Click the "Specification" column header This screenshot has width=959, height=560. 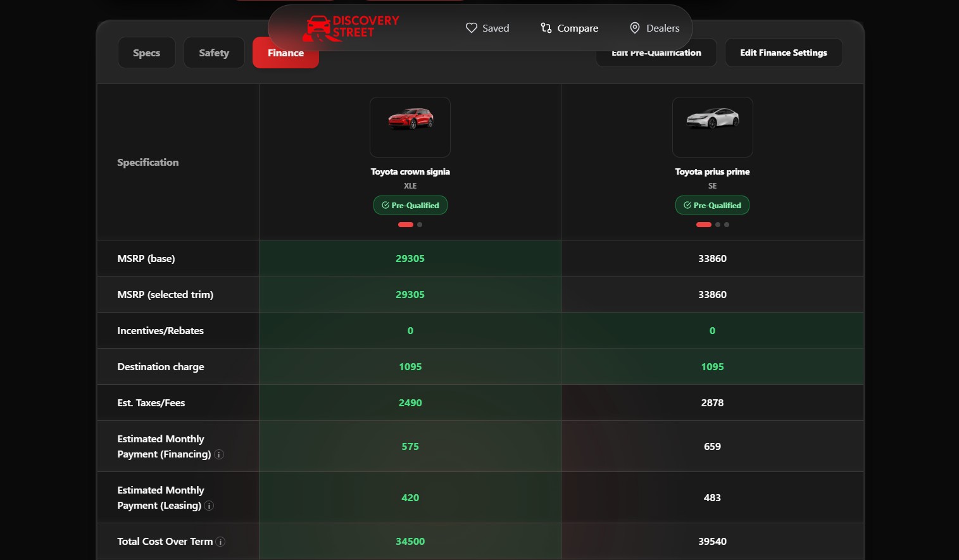point(147,162)
